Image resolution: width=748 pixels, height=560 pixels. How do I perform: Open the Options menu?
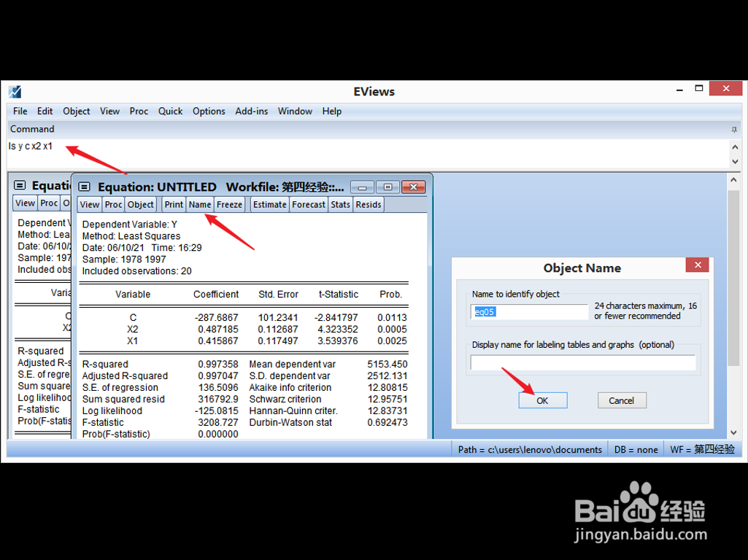(209, 111)
